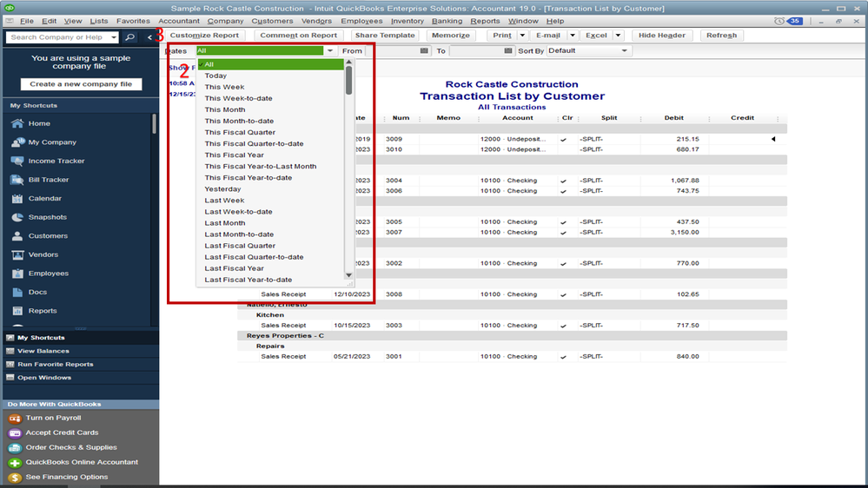Viewport: 868px width, 488px height.
Task: Choose Yesterday from the dates list
Action: pyautogui.click(x=222, y=189)
